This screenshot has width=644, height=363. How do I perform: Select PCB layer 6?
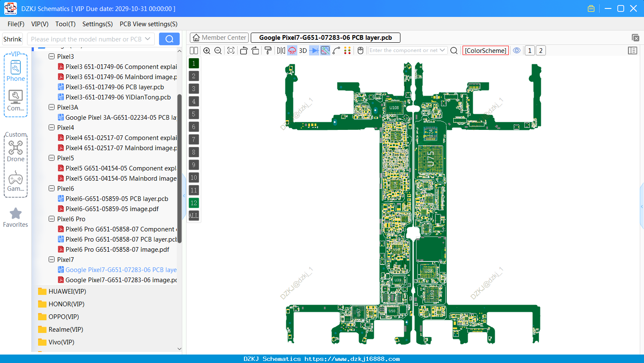coord(194,127)
